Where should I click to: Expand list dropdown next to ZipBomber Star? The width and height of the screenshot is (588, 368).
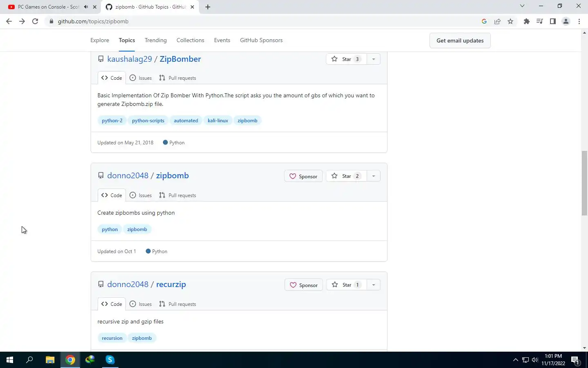[x=374, y=59]
